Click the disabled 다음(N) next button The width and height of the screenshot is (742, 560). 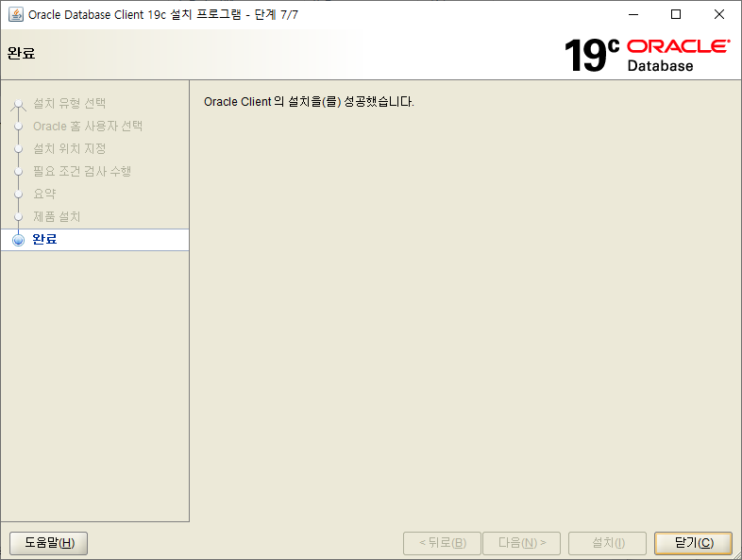[x=521, y=543]
